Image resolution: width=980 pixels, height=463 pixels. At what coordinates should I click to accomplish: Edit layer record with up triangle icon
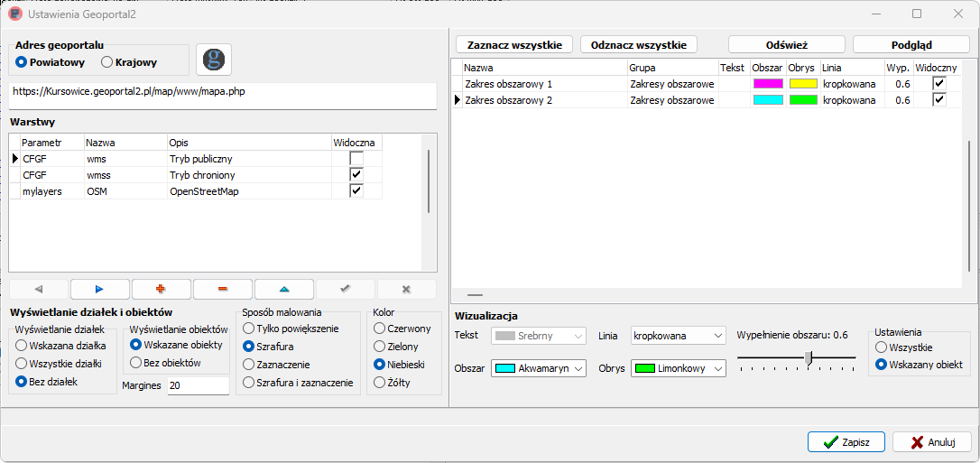(x=284, y=290)
